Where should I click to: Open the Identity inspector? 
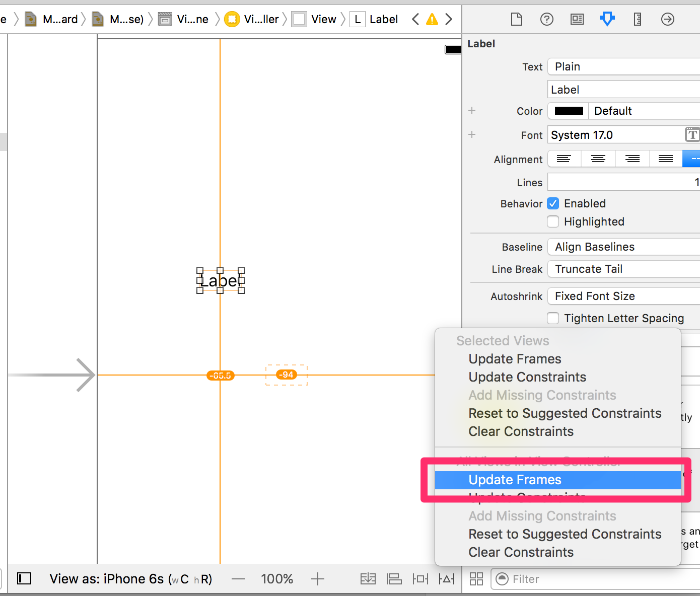coord(577,19)
